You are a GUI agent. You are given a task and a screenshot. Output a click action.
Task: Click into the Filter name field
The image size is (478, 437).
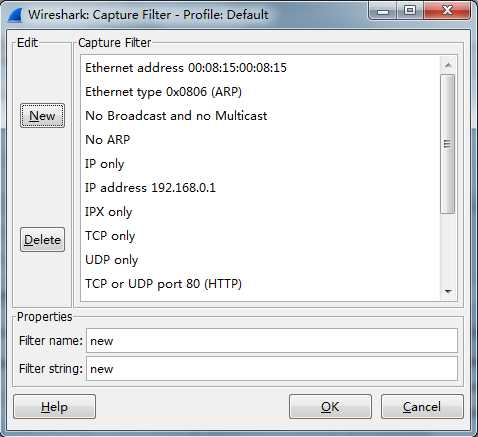272,341
